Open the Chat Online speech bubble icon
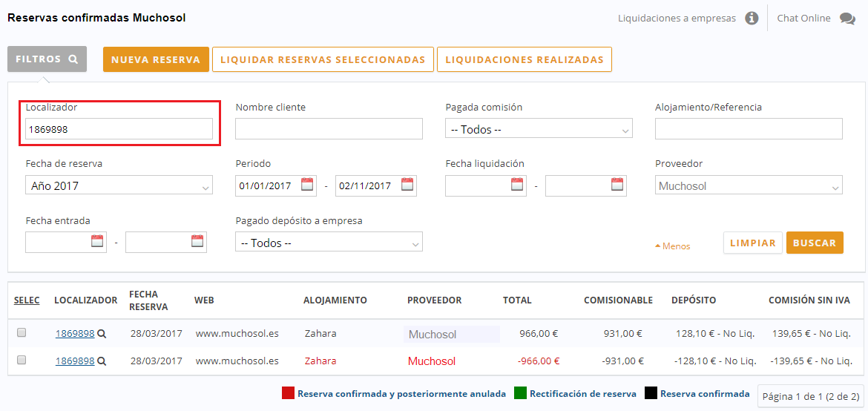Image resolution: width=868 pixels, height=411 pixels. [847, 19]
